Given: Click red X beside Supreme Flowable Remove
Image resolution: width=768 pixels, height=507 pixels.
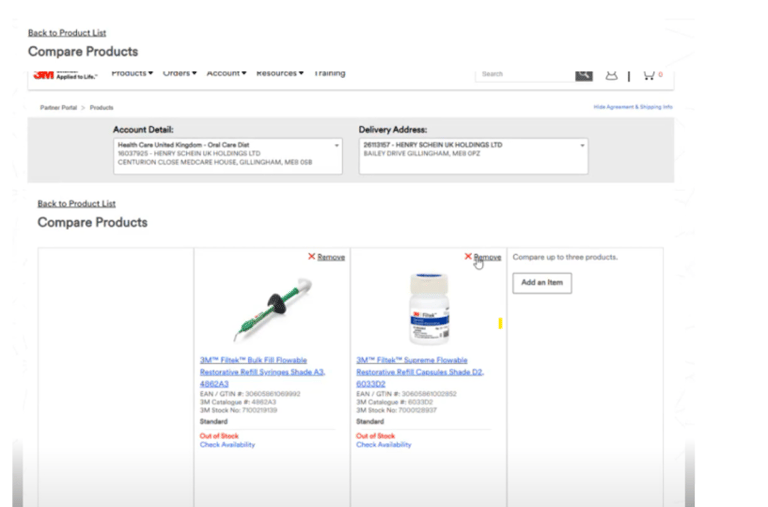Looking at the screenshot, I should pos(468,256).
